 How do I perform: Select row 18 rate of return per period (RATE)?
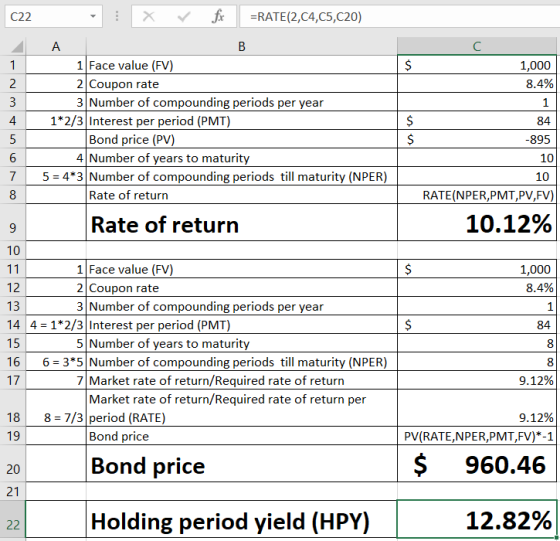pos(241,408)
